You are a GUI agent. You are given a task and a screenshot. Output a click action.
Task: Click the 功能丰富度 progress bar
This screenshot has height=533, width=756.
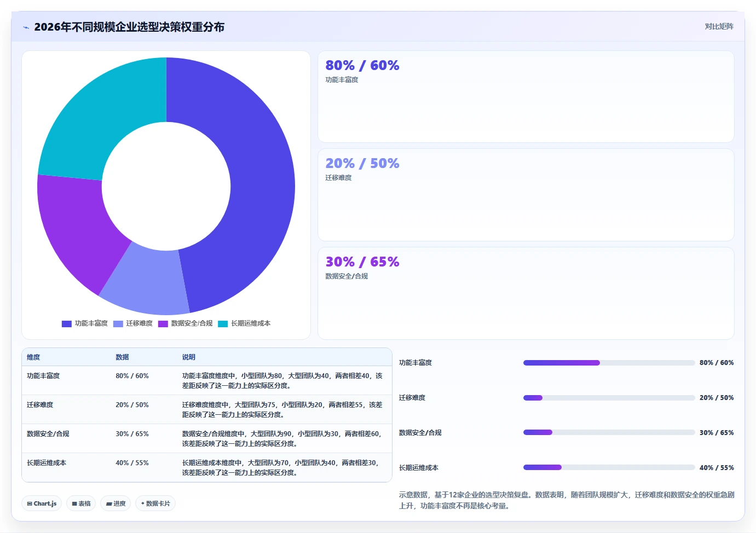pyautogui.click(x=609, y=363)
